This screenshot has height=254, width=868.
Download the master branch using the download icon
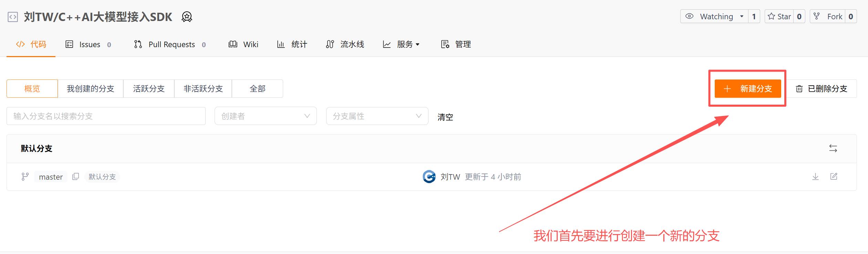[x=815, y=177]
